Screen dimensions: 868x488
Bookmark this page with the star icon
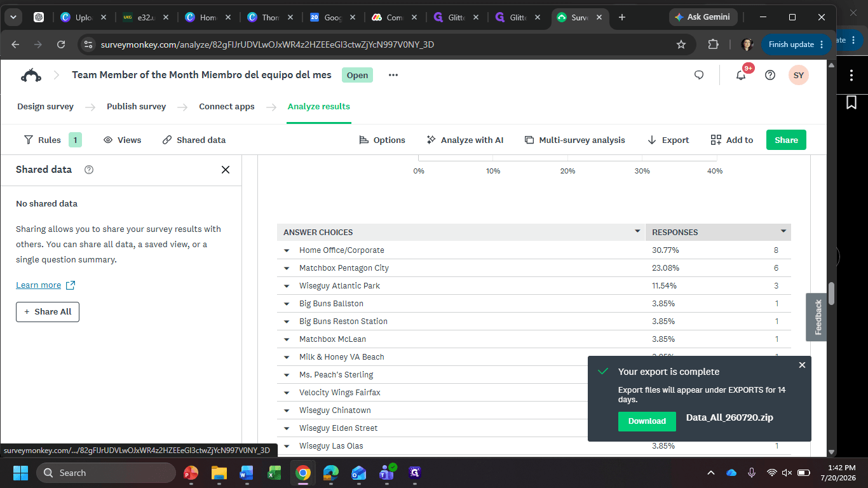681,44
